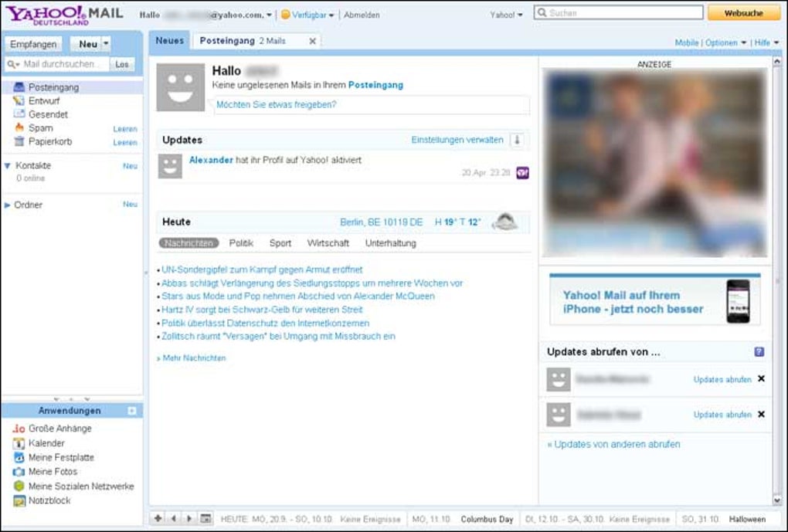Go to next calendar period arrow
Image resolution: width=788 pixels, height=532 pixels.
(x=189, y=518)
